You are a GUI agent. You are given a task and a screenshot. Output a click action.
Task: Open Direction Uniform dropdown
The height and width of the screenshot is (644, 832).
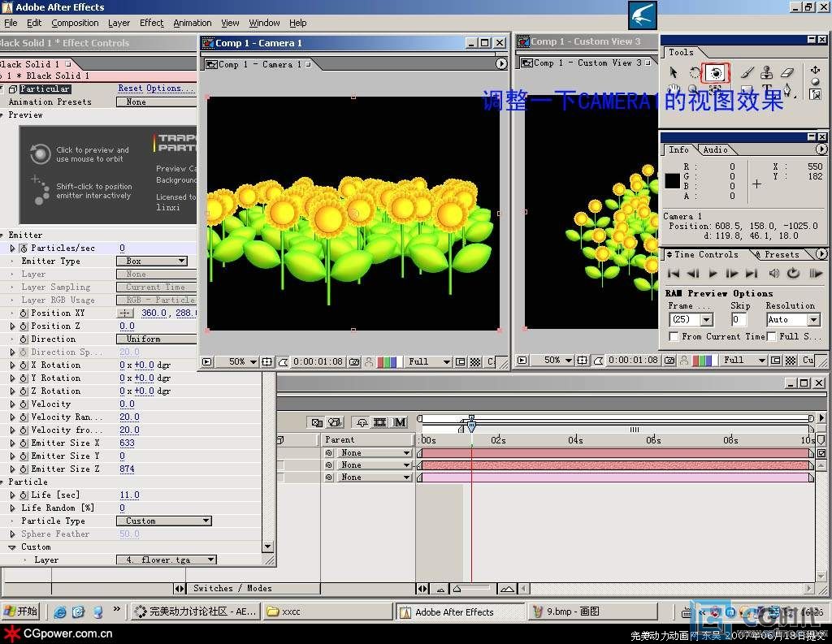(157, 339)
